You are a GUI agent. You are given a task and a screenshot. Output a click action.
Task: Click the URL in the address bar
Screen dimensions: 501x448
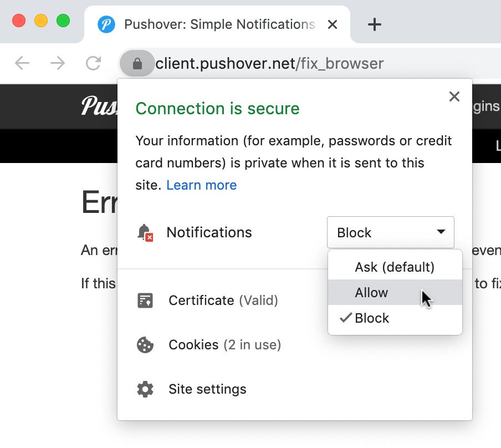coord(270,63)
